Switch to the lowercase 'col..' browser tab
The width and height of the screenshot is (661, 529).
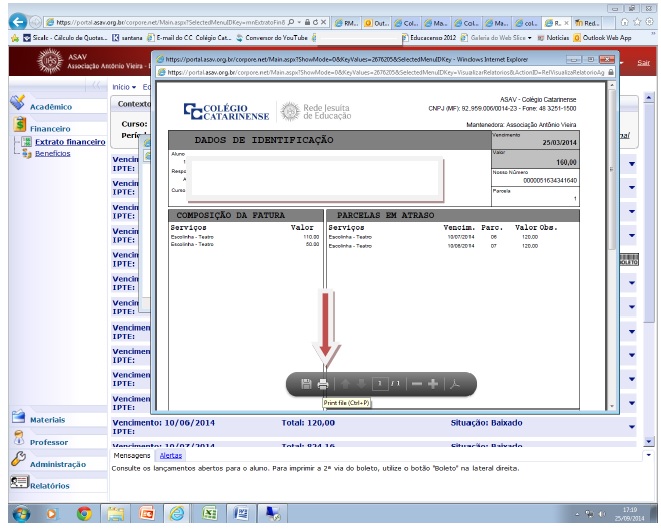pos(527,23)
